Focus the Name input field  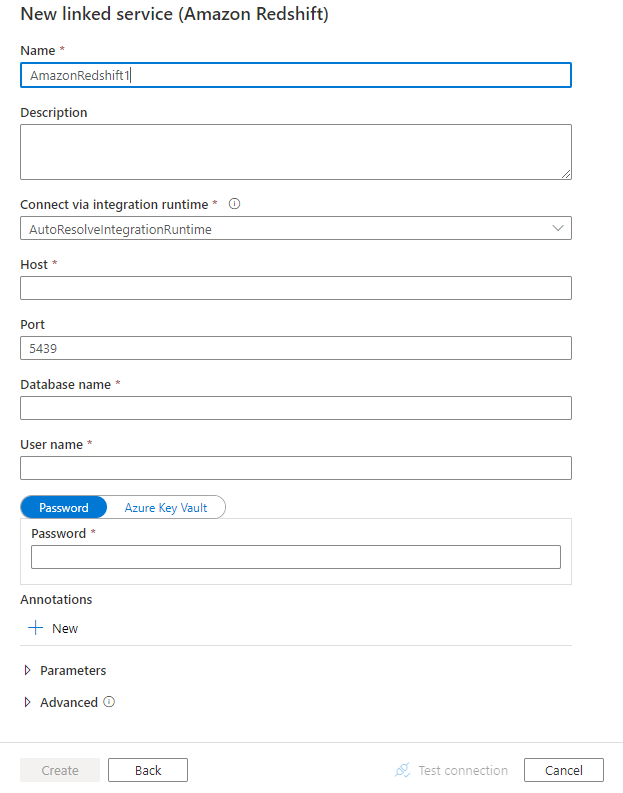pos(296,75)
